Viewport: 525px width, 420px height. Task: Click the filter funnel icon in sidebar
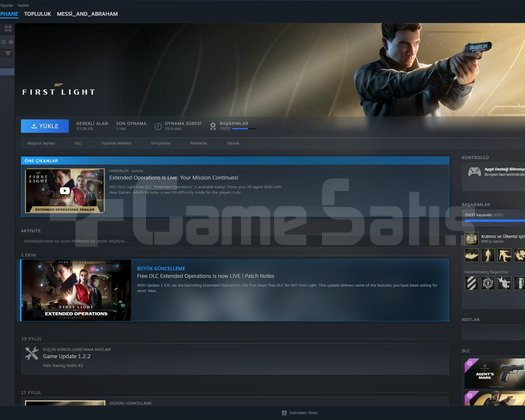8,53
